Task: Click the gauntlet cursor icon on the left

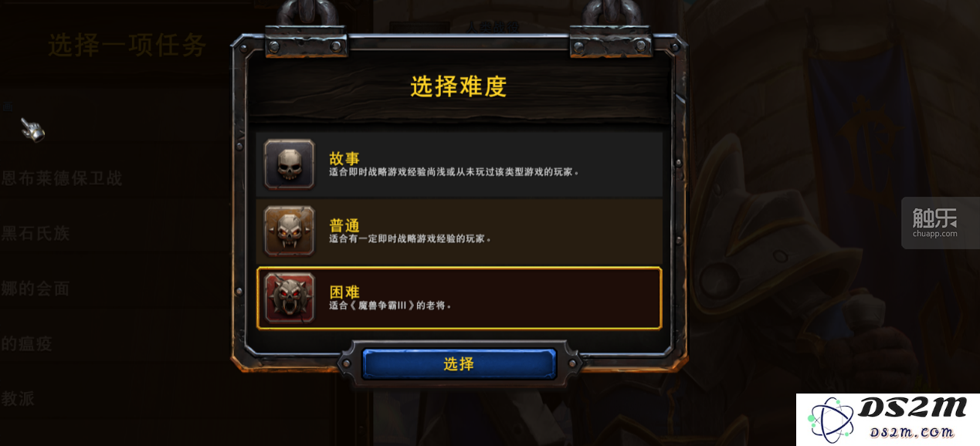Action: (32, 130)
